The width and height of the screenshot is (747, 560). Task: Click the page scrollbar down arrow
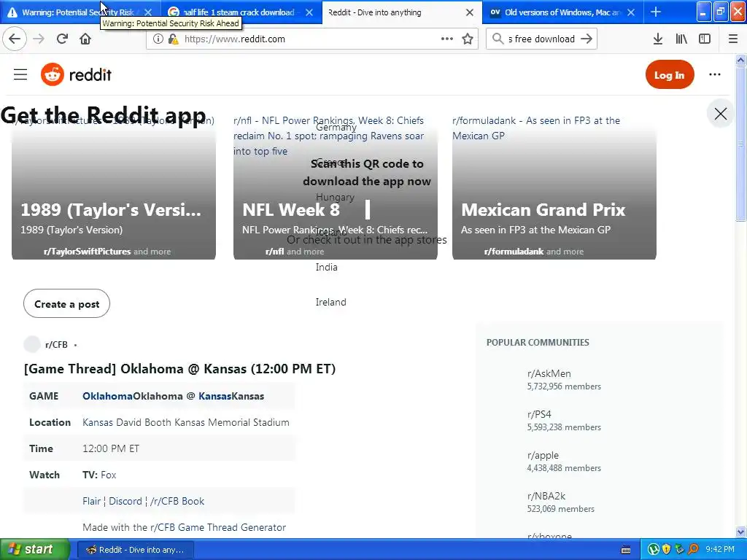coord(740,532)
